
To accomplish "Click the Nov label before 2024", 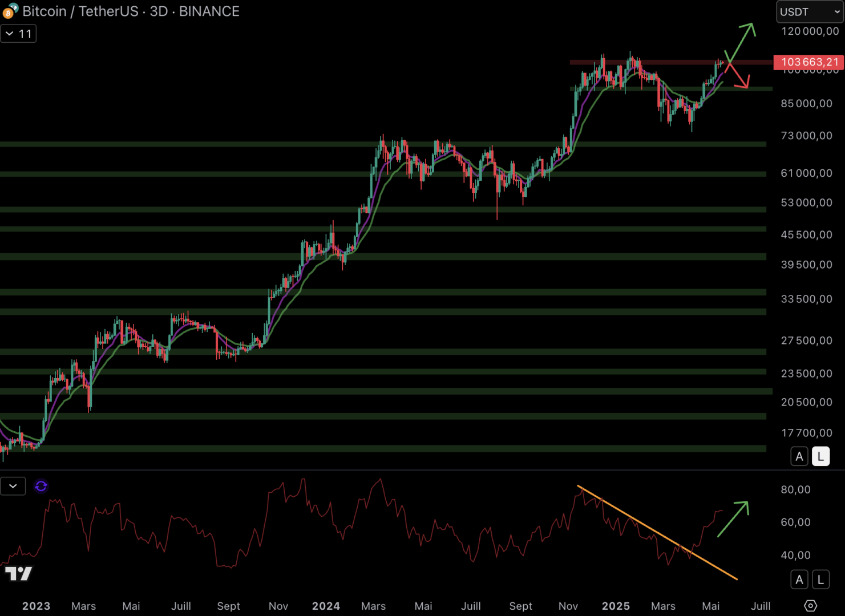I will (278, 606).
